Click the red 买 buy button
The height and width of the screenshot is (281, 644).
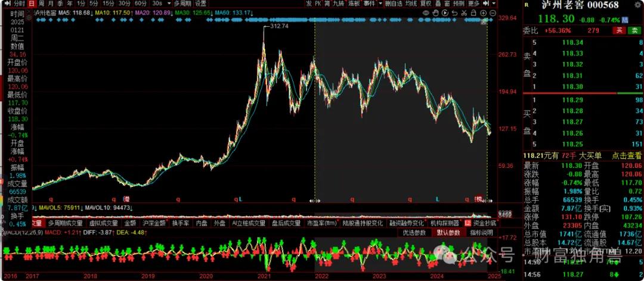[620, 30]
